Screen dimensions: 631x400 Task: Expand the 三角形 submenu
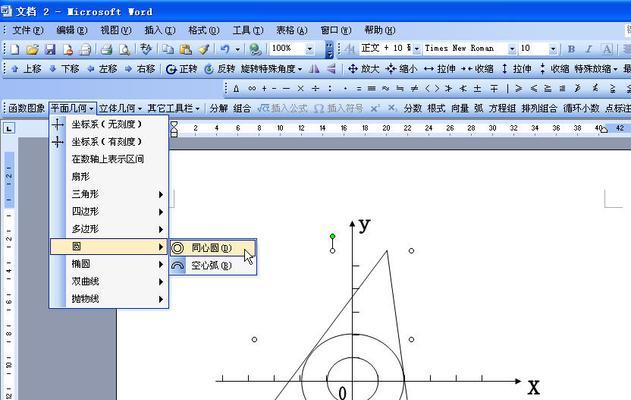point(109,194)
